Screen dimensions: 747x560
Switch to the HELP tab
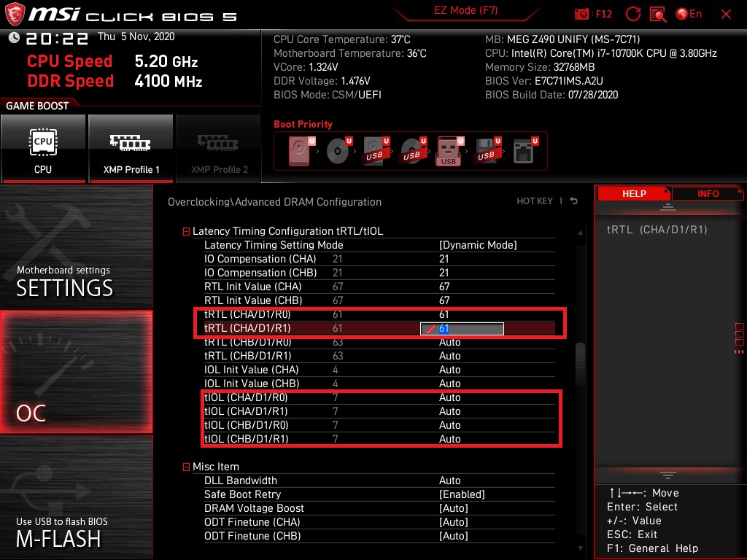tap(634, 193)
